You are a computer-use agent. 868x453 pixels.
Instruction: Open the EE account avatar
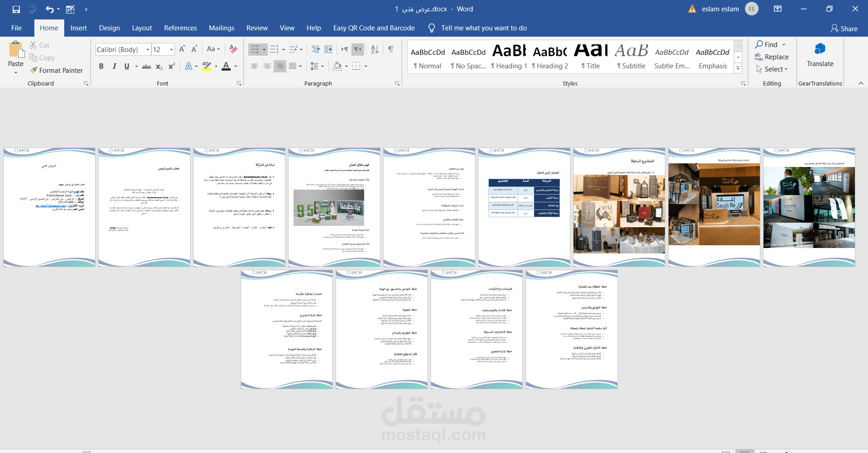pyautogui.click(x=752, y=9)
